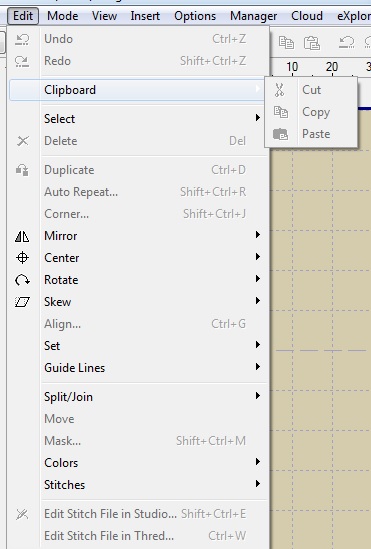Screen dimensions: 371x549
Task: Expand the Split/Join submenu
Action: [x=258, y=396]
